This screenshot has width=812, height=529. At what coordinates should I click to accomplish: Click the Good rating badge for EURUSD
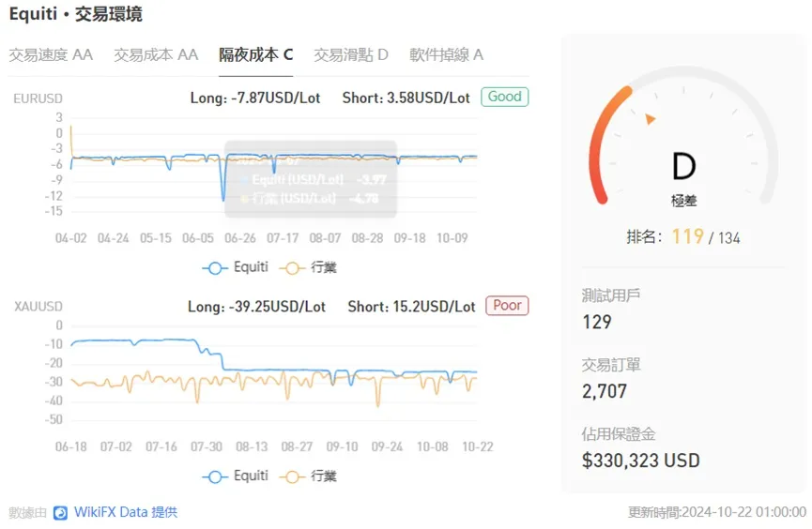click(x=504, y=97)
